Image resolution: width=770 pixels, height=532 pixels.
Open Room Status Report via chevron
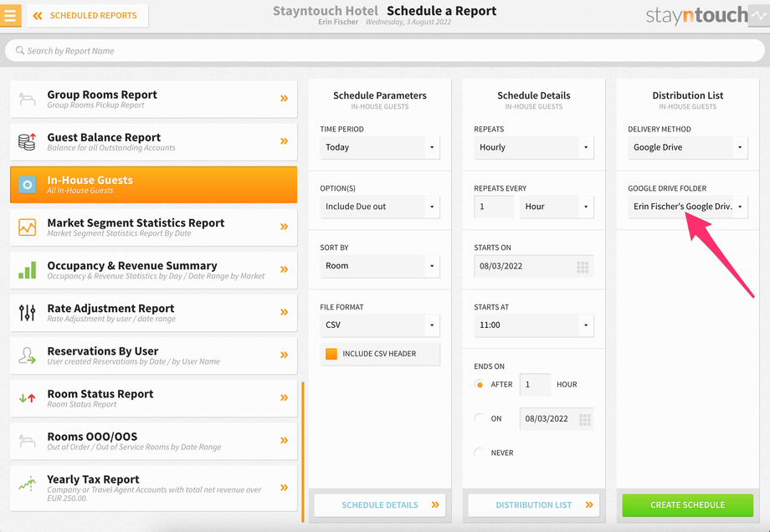coord(284,397)
